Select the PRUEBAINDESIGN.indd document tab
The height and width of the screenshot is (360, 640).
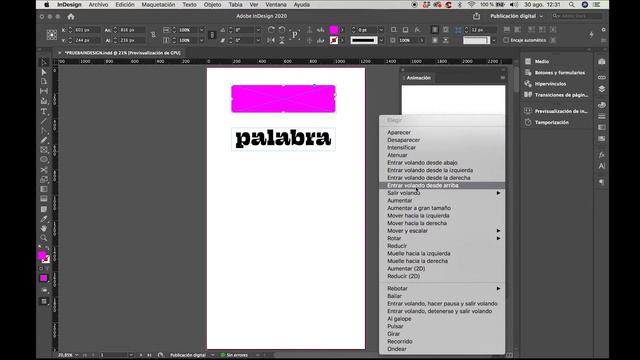point(122,53)
